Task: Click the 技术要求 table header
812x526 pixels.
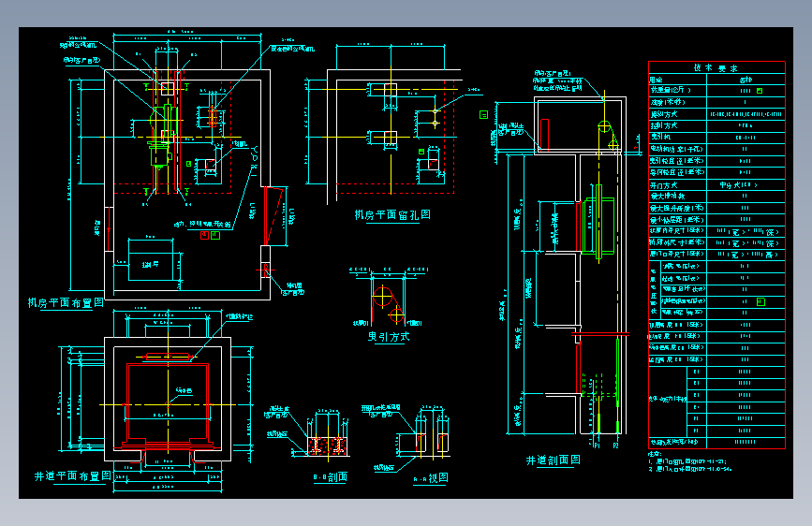Action: [716, 67]
